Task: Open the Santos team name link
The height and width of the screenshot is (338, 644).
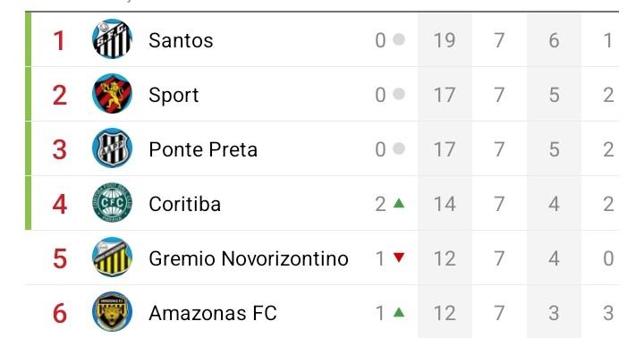Action: (x=181, y=40)
